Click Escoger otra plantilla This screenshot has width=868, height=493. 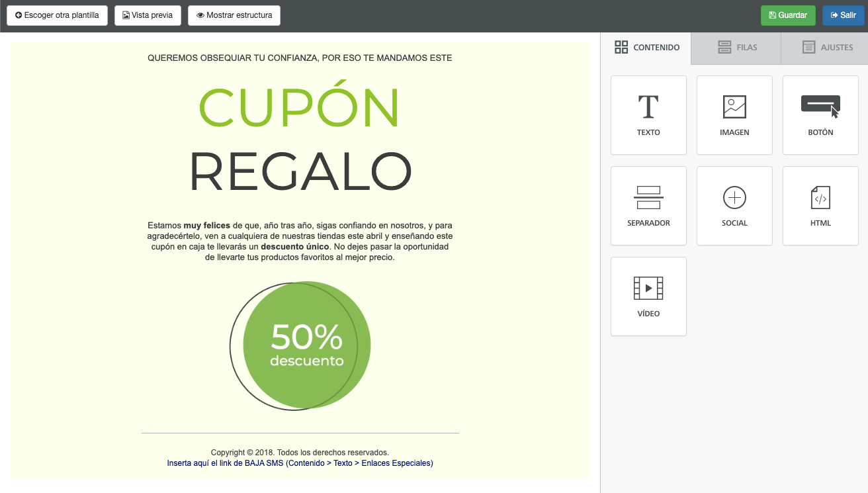[x=57, y=15]
